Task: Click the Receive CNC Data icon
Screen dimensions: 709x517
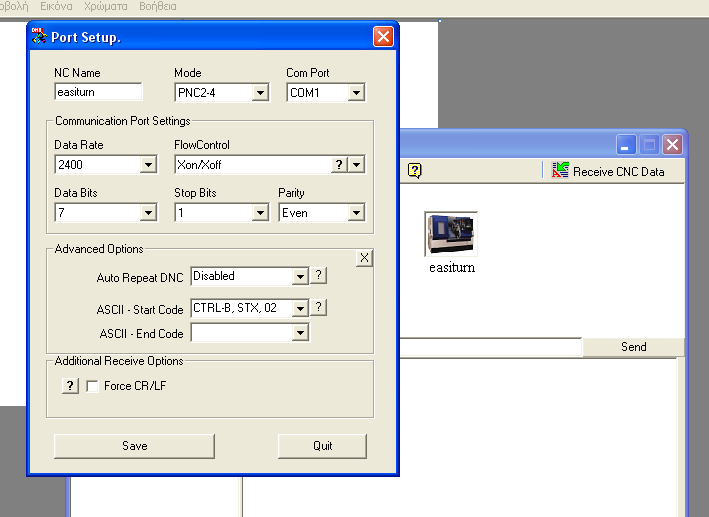Action: (x=560, y=171)
